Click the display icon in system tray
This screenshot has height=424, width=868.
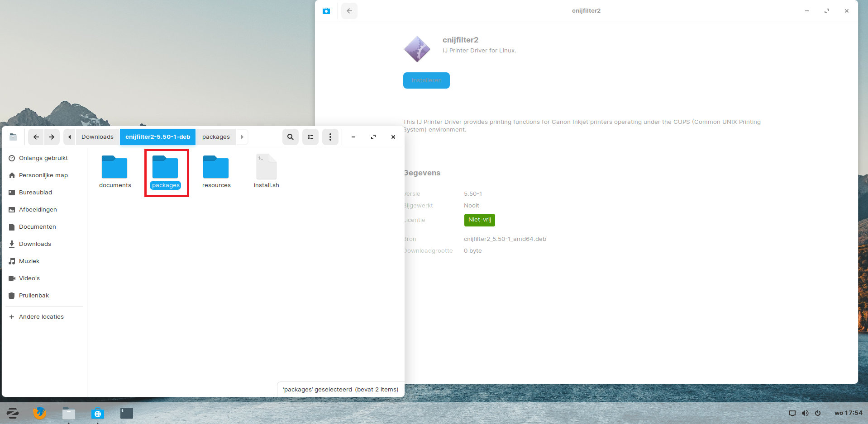pyautogui.click(x=792, y=413)
